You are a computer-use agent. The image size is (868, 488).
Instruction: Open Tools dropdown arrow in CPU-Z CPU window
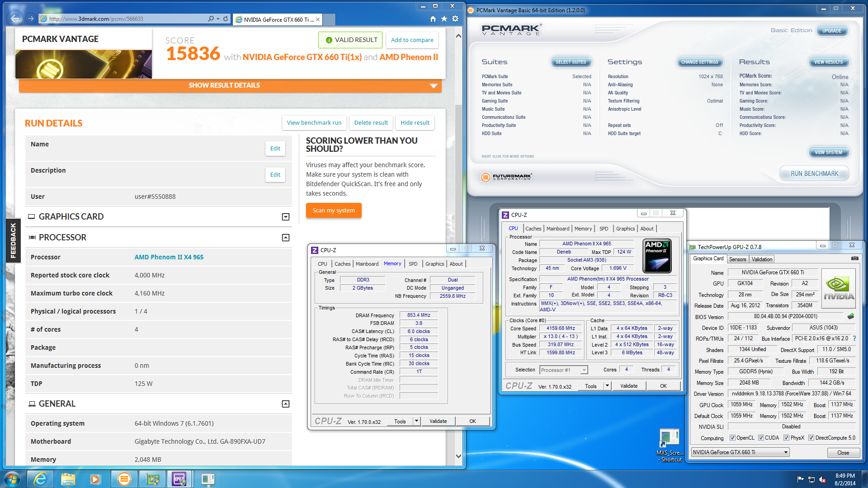[607, 386]
